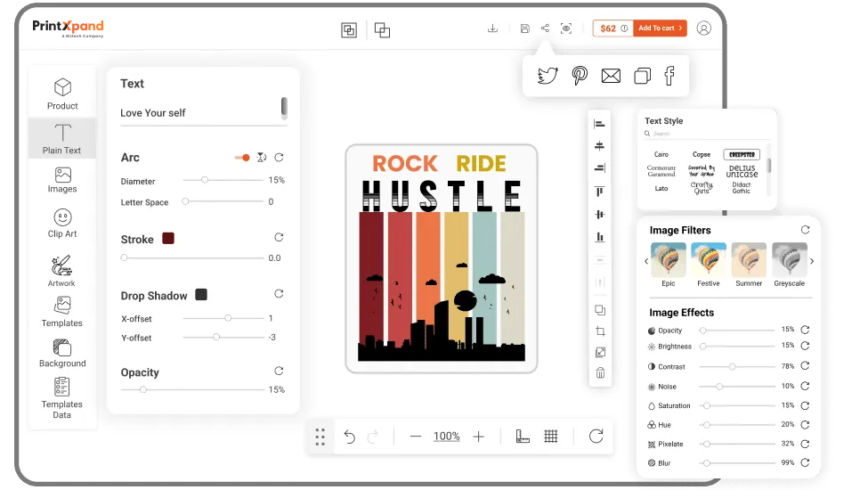Click the download icon in top bar

pyautogui.click(x=492, y=29)
